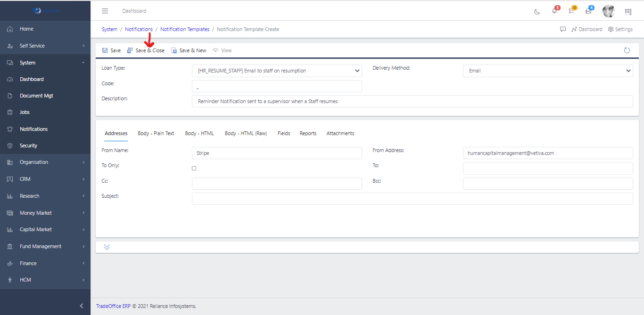Open messages via the envelope icon

[589, 11]
